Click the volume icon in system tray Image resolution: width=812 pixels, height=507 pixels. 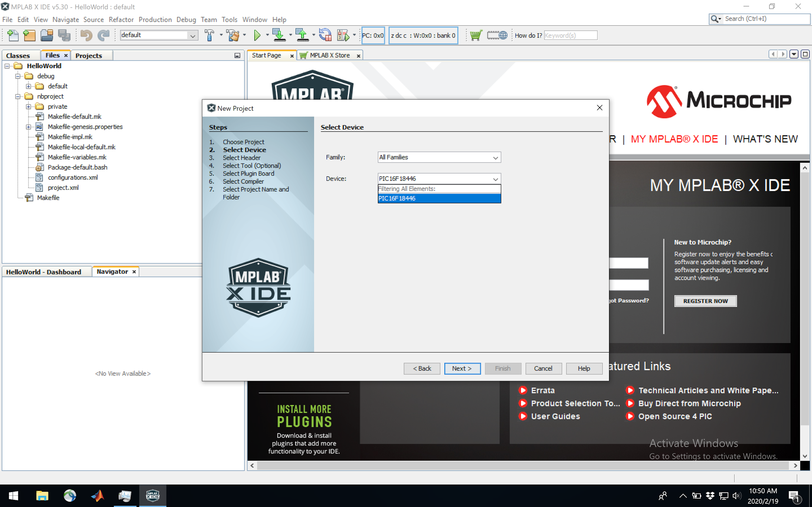click(x=737, y=496)
